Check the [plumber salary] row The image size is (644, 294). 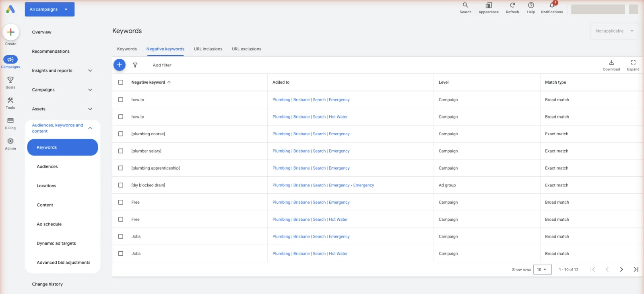point(121,151)
